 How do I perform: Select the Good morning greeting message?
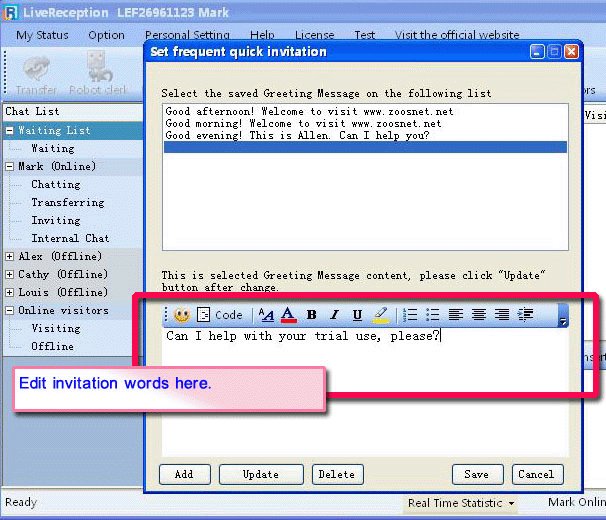[x=365, y=124]
